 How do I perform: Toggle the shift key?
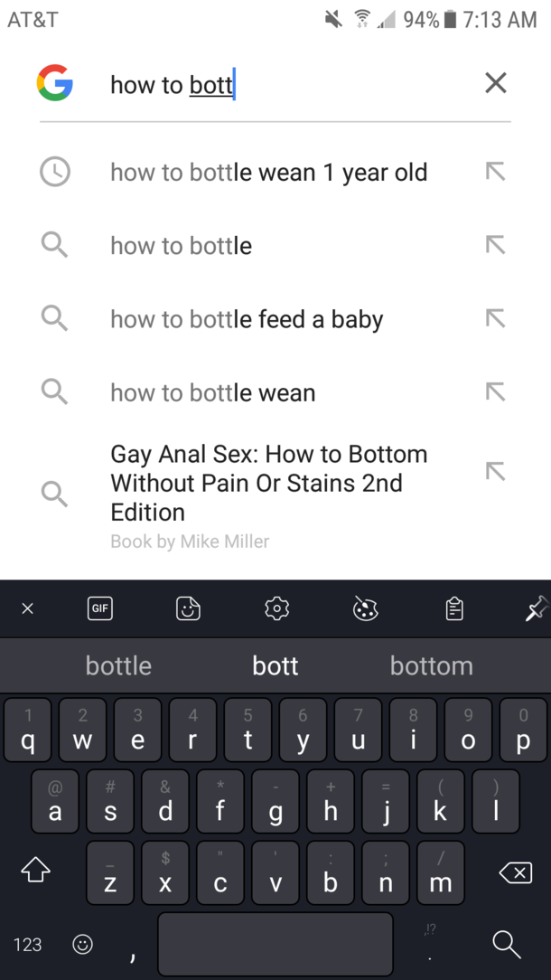(x=34, y=871)
